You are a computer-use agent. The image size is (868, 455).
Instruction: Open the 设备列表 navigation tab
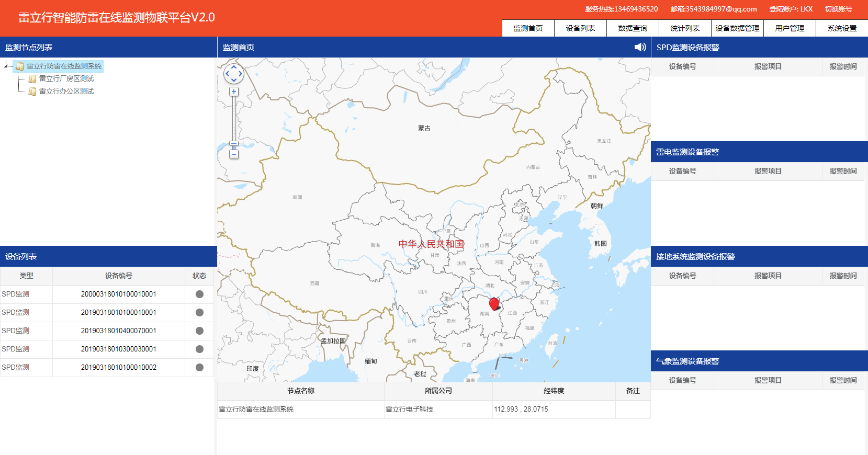pyautogui.click(x=580, y=28)
